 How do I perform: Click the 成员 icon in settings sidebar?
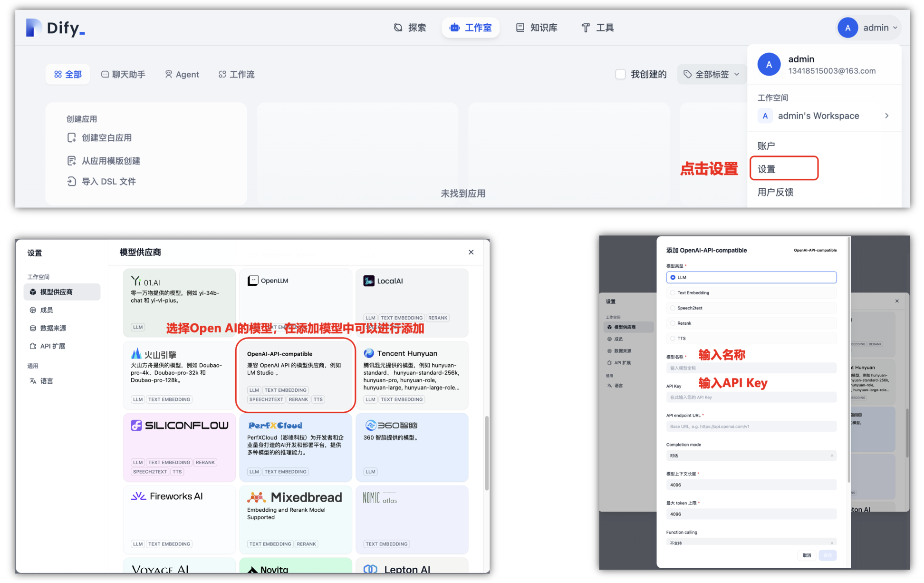point(33,310)
